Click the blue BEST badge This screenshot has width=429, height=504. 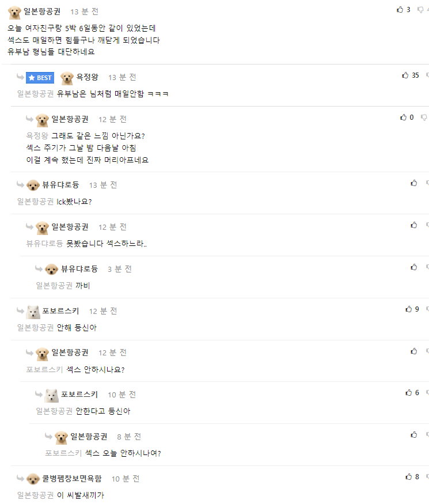pos(38,77)
